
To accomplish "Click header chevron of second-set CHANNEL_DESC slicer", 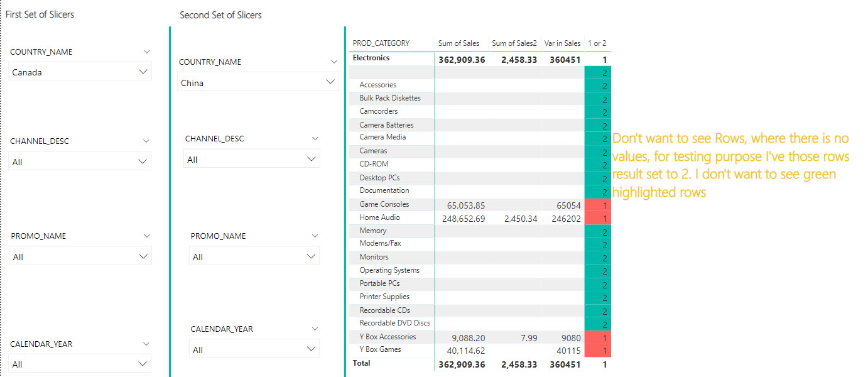I will point(315,138).
